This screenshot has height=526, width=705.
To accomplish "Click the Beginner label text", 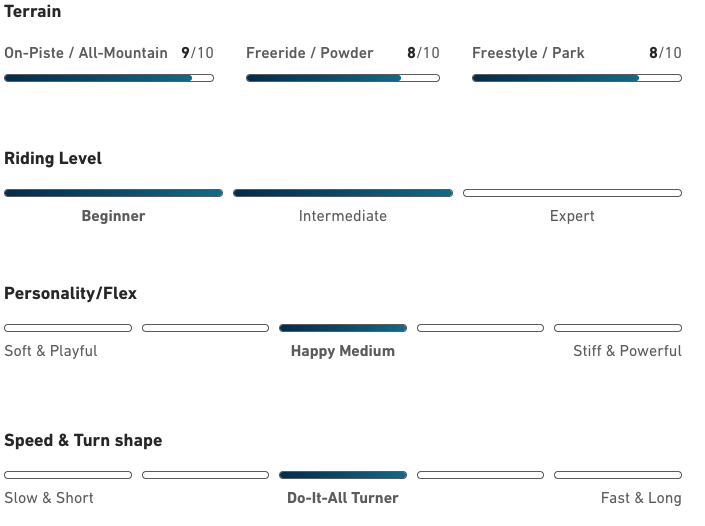I will point(113,216).
